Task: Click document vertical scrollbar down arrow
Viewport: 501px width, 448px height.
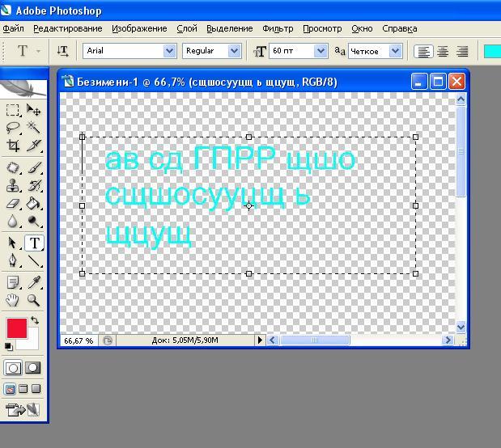Action: tap(461, 327)
